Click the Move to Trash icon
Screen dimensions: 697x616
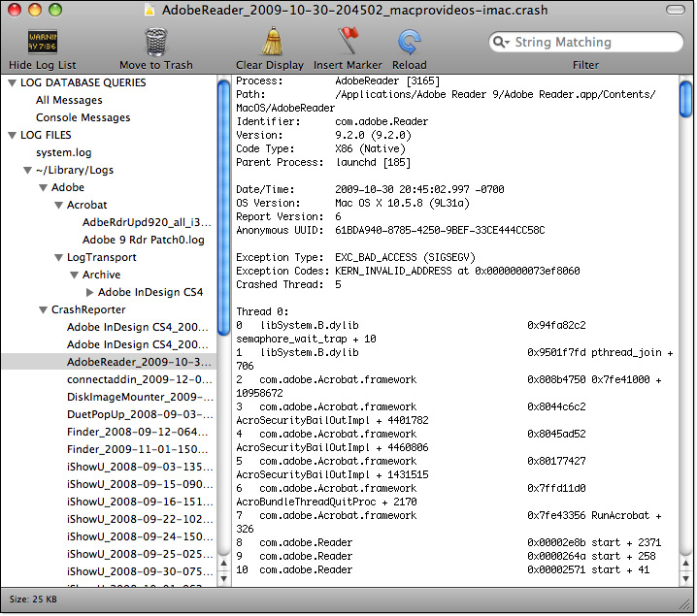(x=156, y=42)
